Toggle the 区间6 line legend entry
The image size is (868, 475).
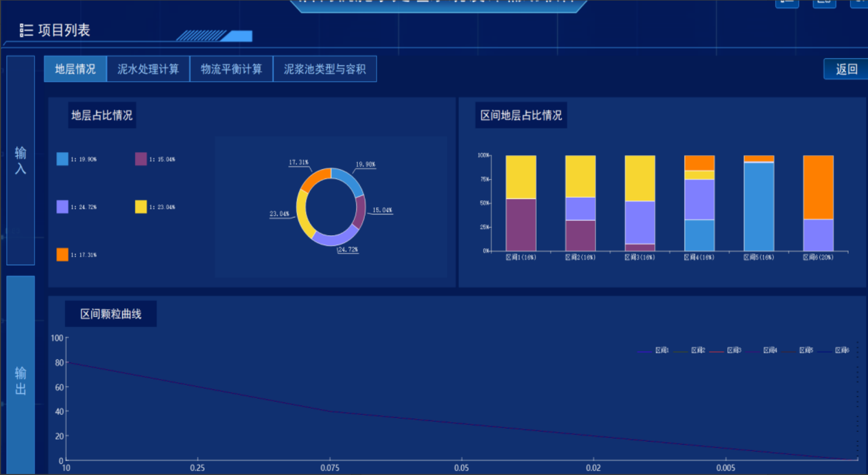835,350
